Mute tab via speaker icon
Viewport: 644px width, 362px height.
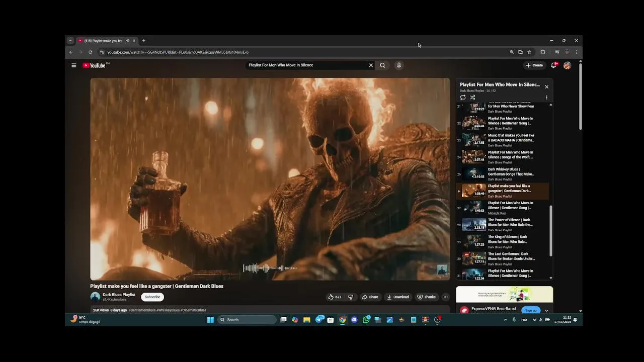click(127, 41)
